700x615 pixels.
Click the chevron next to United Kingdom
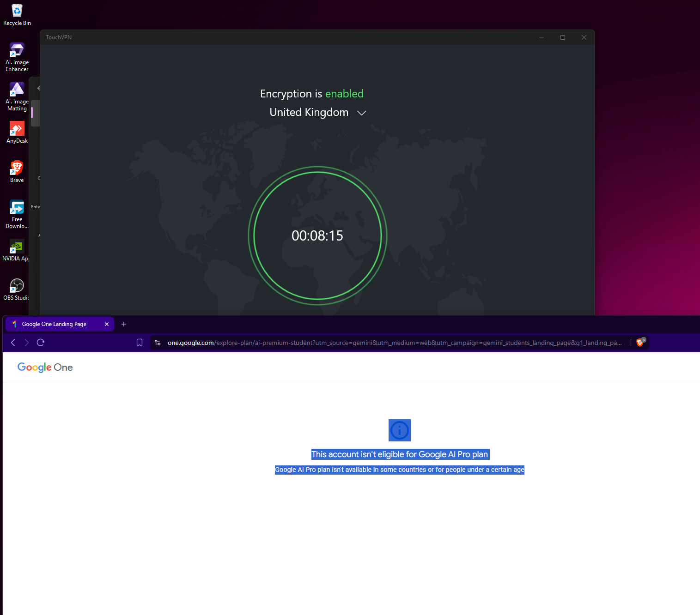[362, 113]
